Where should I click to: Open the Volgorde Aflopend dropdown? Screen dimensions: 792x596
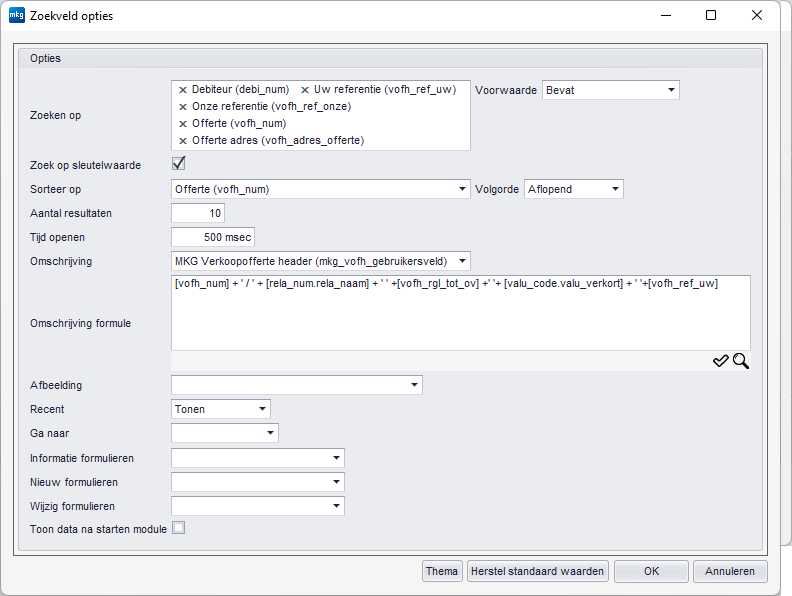click(x=573, y=189)
